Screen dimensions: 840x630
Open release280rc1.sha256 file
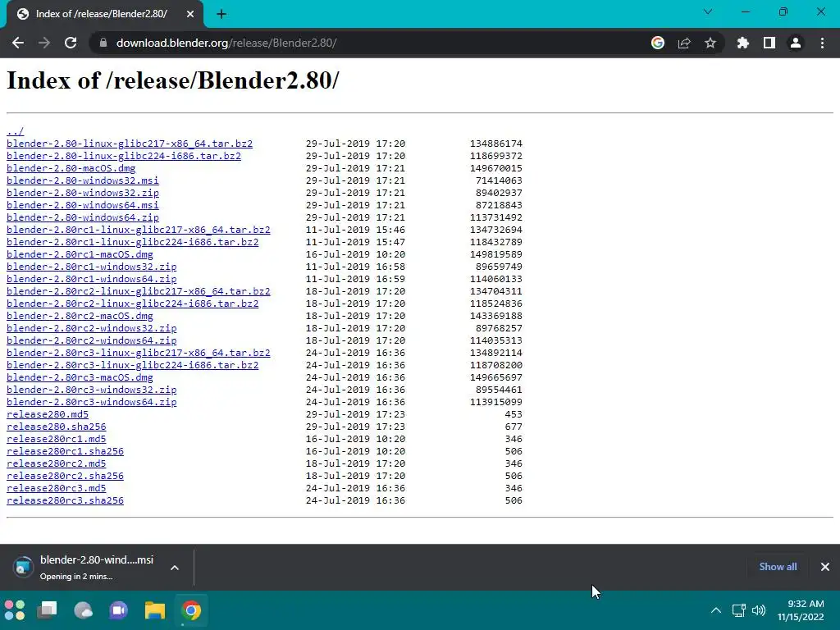click(x=65, y=452)
